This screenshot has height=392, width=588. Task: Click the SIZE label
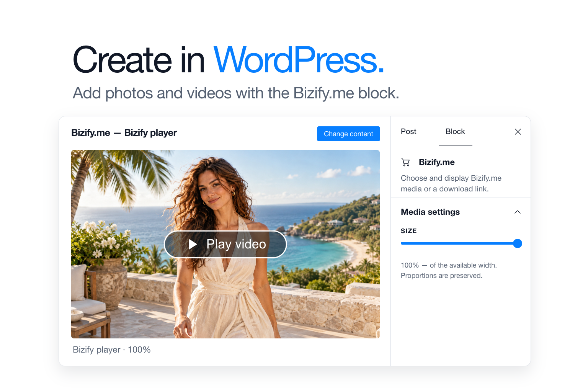pyautogui.click(x=409, y=231)
